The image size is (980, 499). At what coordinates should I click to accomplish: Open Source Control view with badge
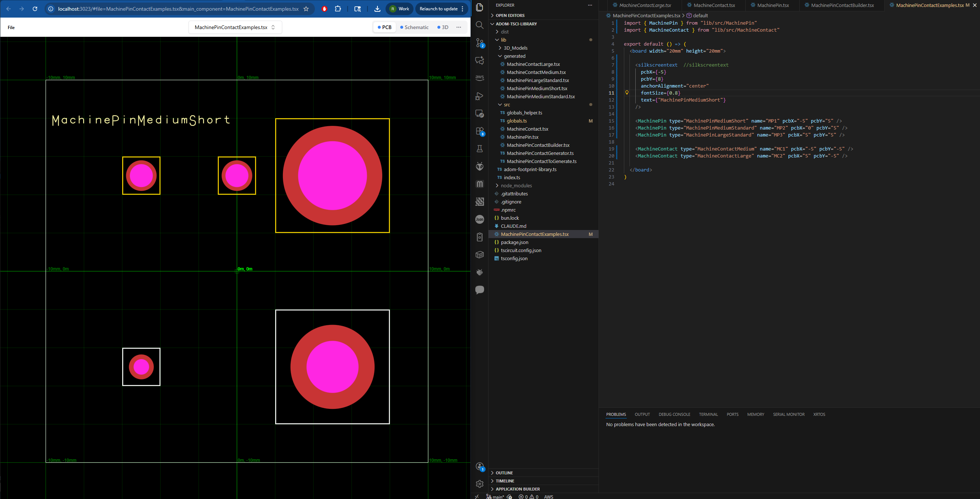480,43
